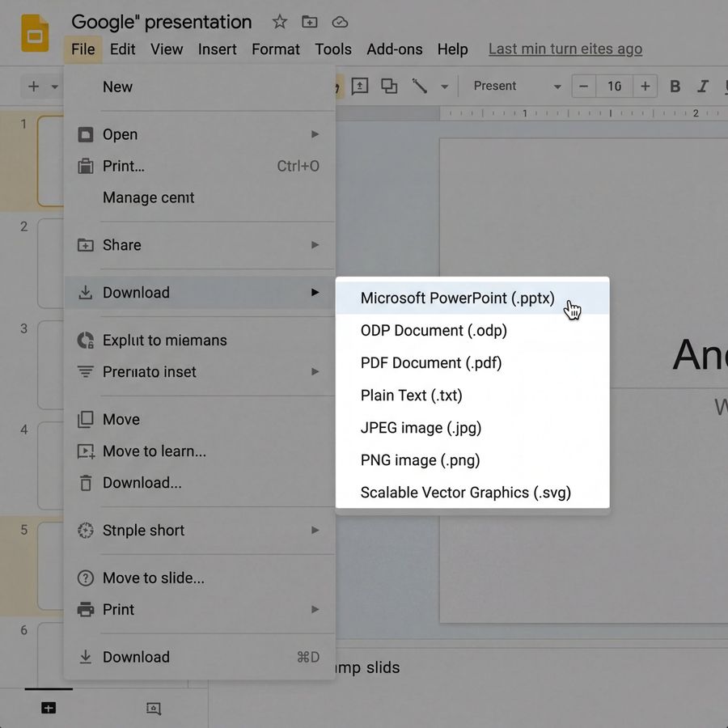Click the cloud save status icon
The image size is (728, 728).
[x=340, y=22]
